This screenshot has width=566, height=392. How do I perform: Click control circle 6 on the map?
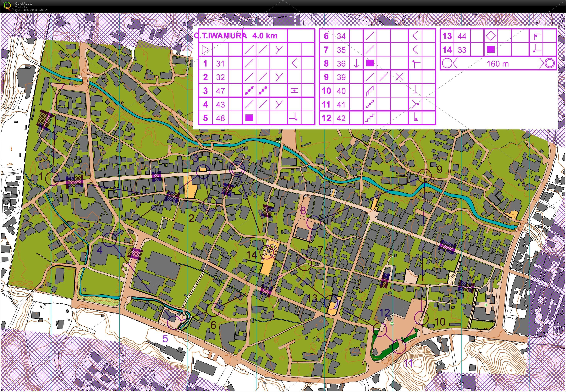[x=213, y=310]
